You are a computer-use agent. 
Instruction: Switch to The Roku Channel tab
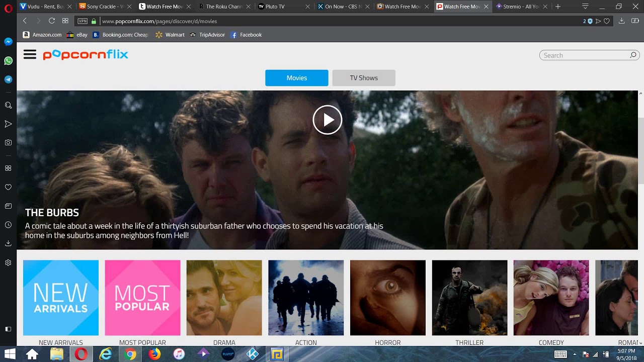point(224,7)
